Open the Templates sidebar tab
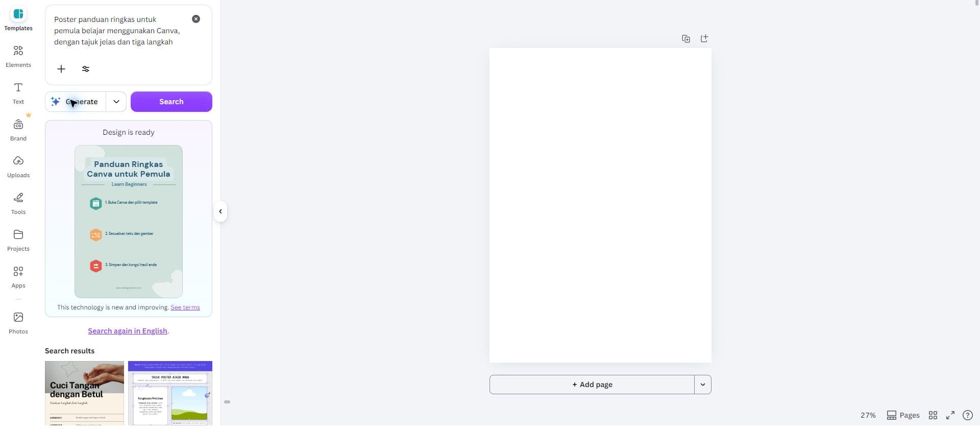Screen dimensions: 980x431 click(x=18, y=19)
